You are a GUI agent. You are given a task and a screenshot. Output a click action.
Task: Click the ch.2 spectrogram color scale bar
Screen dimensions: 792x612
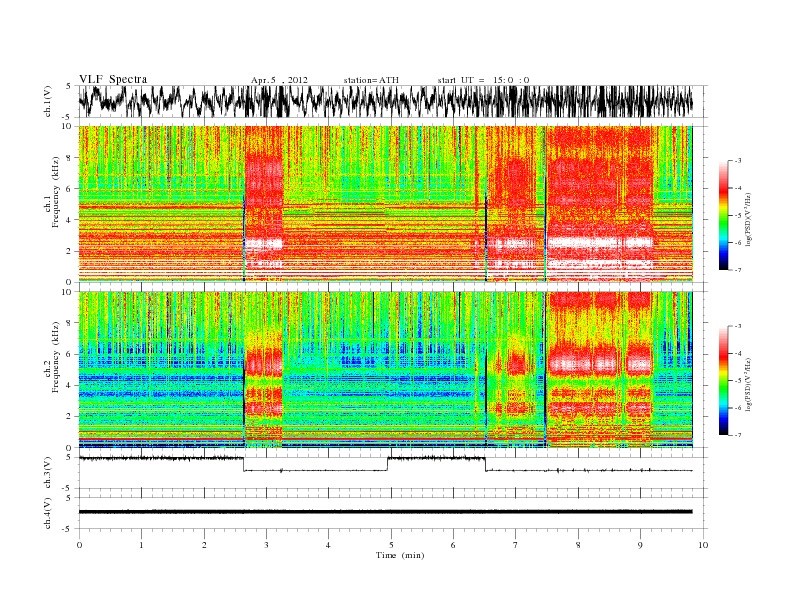click(724, 381)
